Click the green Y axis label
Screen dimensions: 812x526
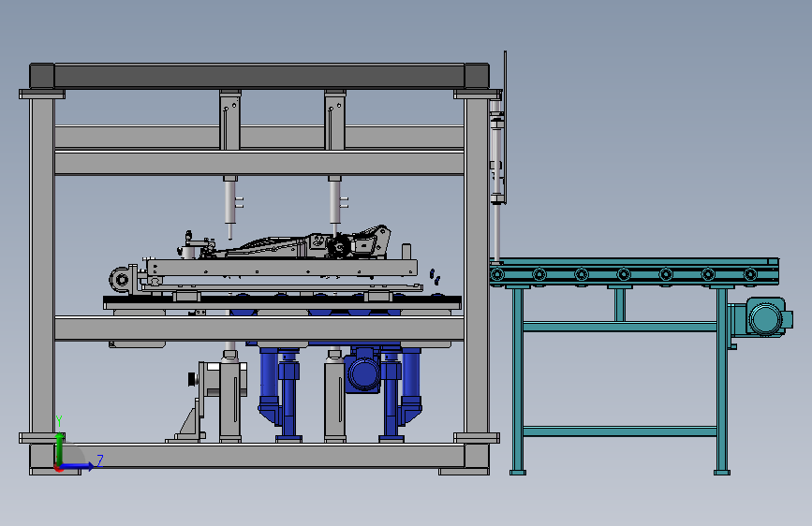coord(59,421)
